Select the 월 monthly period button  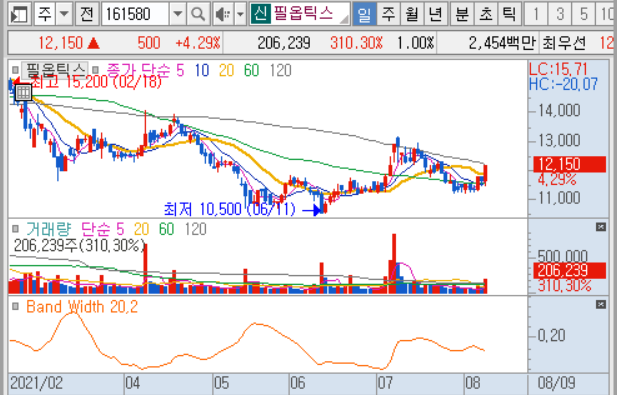click(x=412, y=14)
